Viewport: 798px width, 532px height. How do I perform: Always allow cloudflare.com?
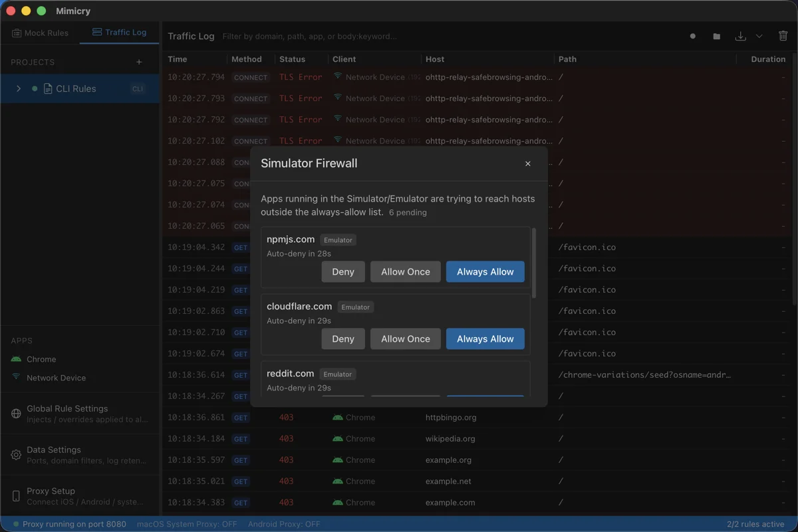click(485, 338)
